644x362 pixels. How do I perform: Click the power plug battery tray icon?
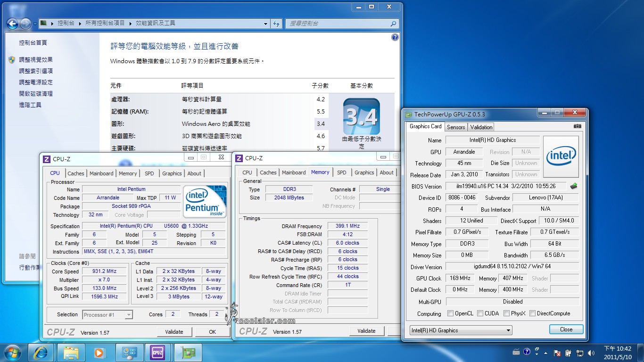tap(569, 353)
